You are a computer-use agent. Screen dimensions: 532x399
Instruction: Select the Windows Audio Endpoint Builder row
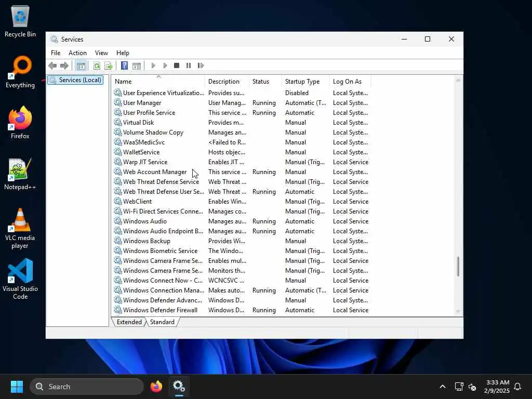[x=241, y=231]
